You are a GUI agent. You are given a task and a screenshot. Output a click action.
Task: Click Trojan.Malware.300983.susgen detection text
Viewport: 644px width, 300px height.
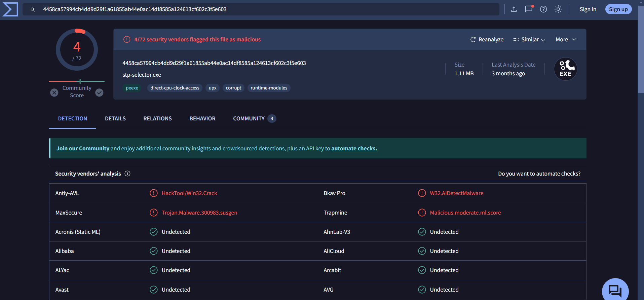tap(199, 213)
